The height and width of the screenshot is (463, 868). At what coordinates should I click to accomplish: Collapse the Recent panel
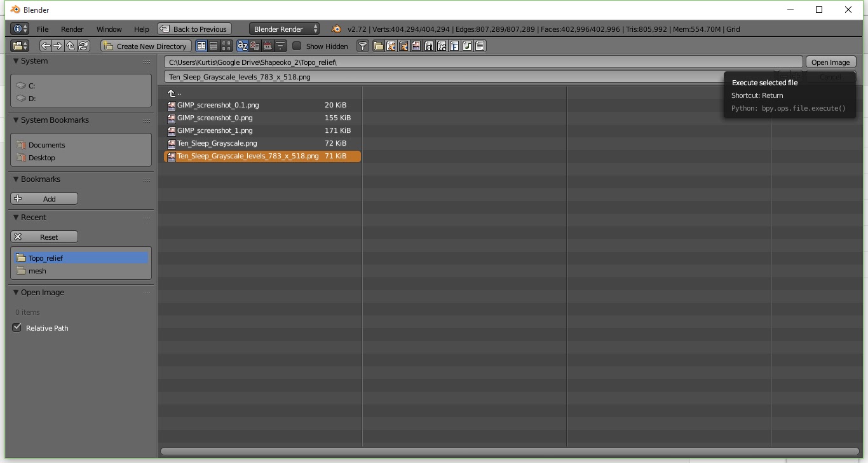click(x=17, y=218)
